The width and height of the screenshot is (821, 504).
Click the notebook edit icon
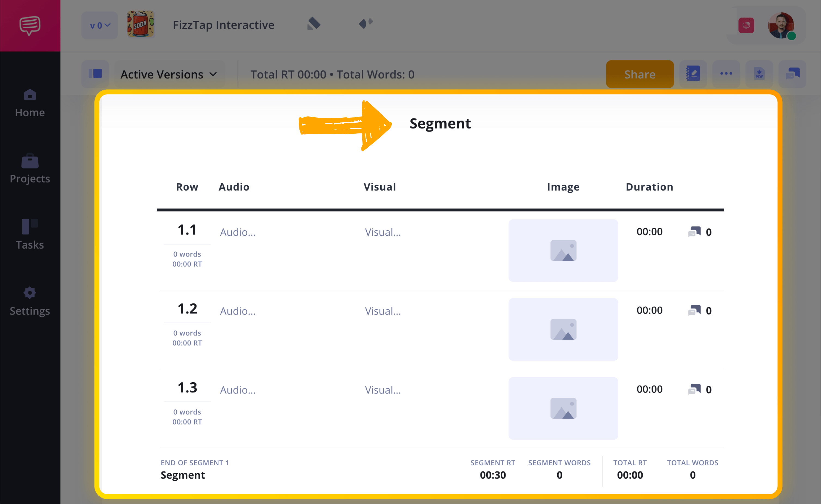[693, 74]
